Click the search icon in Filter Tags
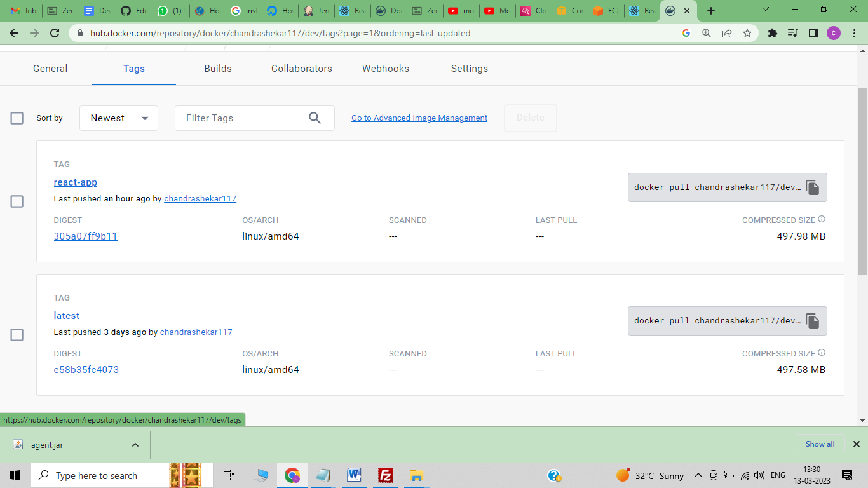This screenshot has height=488, width=868. [x=315, y=118]
